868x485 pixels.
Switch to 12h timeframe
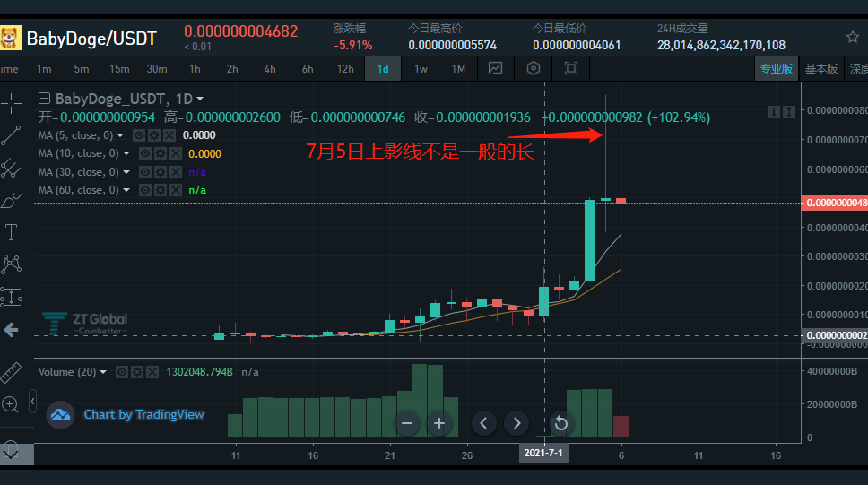[x=345, y=69]
